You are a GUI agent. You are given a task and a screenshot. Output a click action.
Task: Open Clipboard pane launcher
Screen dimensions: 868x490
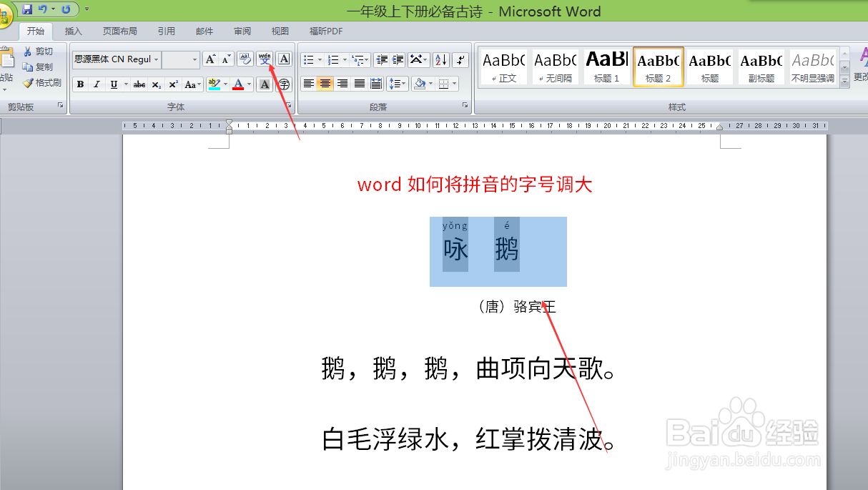pyautogui.click(x=61, y=106)
